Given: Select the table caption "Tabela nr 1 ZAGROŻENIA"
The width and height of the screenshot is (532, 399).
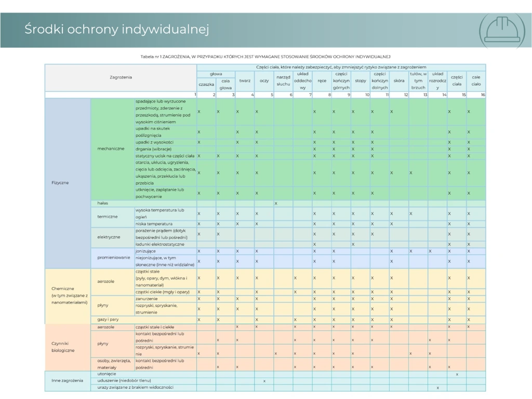Looking at the screenshot, I should point(265,56).
